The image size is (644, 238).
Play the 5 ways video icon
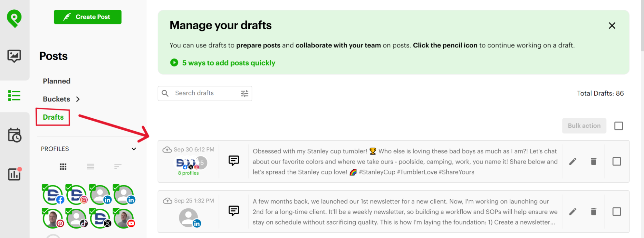[174, 63]
